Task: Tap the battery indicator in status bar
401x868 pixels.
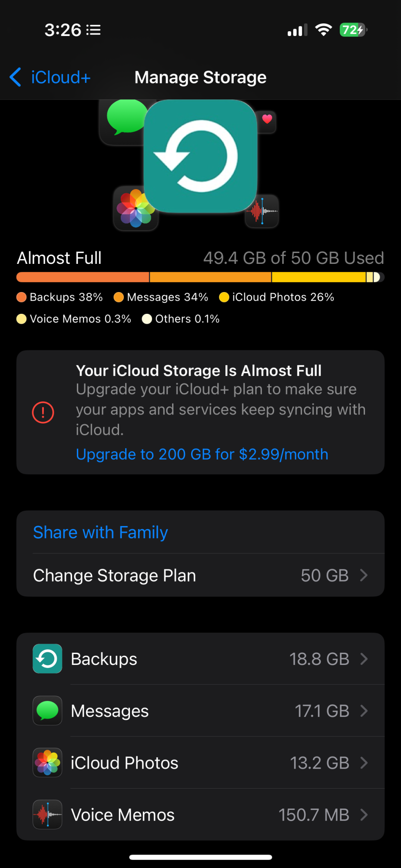Action: (353, 30)
